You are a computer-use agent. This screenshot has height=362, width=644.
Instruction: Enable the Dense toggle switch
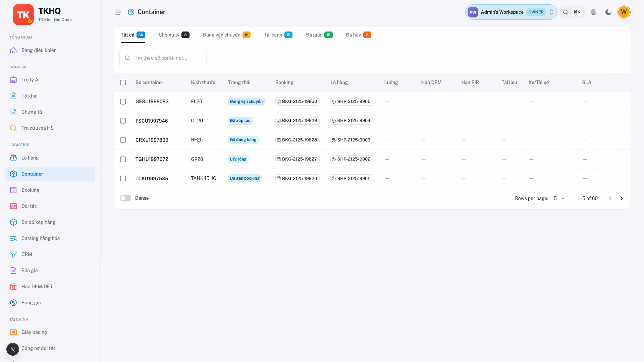[125, 198]
